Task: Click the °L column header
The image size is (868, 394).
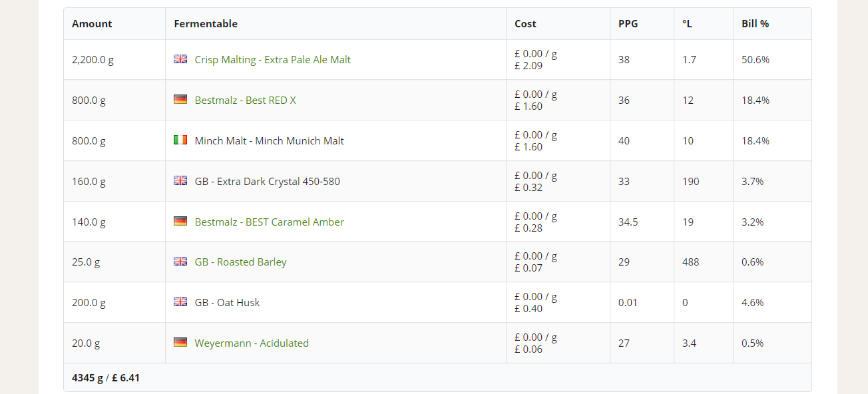Action: tap(688, 23)
